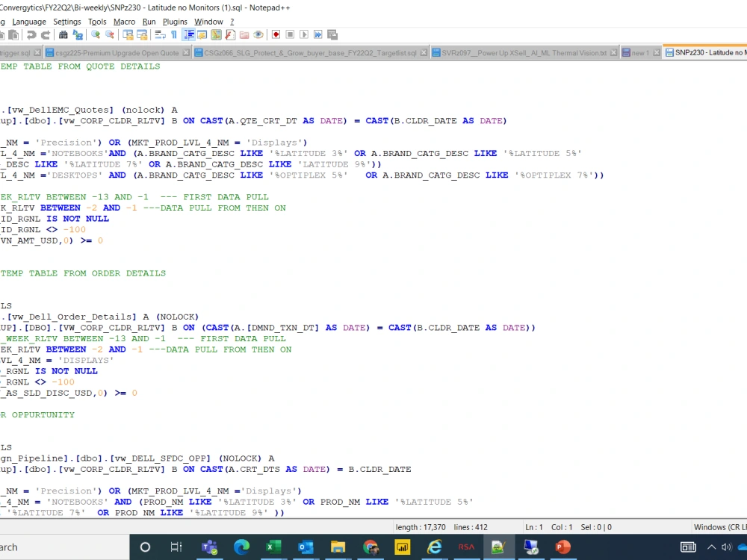Open PowerPoint from the taskbar

coord(562,547)
